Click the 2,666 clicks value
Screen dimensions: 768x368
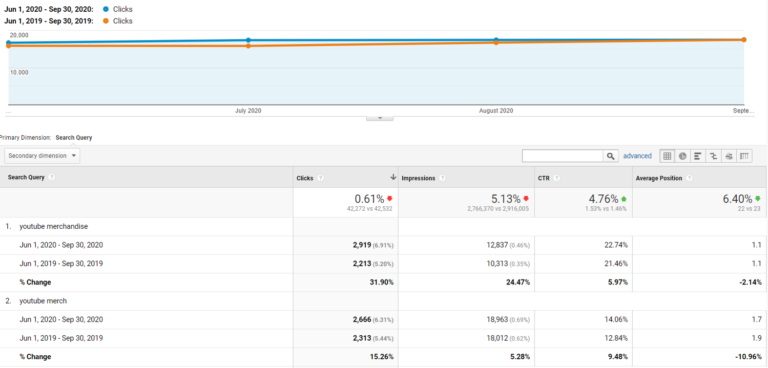pyautogui.click(x=361, y=319)
